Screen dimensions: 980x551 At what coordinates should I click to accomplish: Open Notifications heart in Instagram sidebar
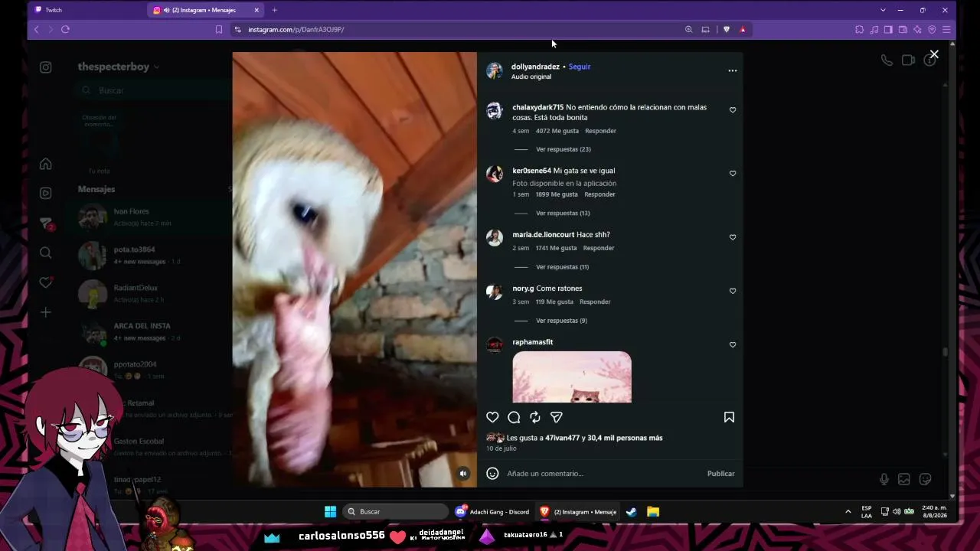[46, 282]
